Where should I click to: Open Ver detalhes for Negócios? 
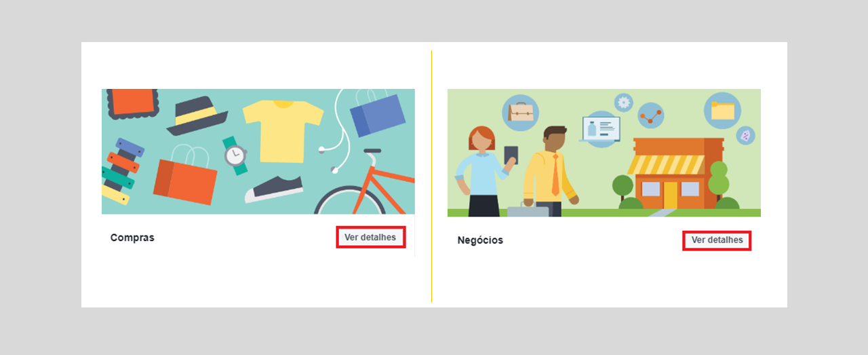pos(717,240)
